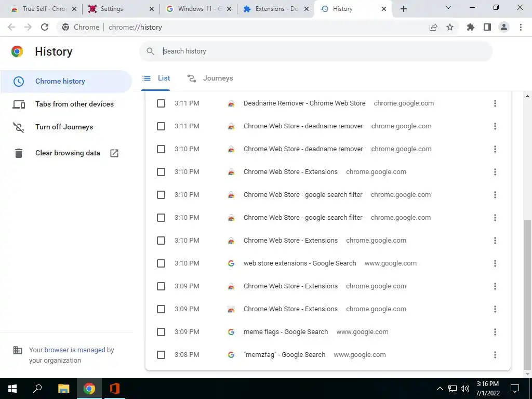Bookmark this tab with star icon
532x399 pixels.
coord(450,27)
